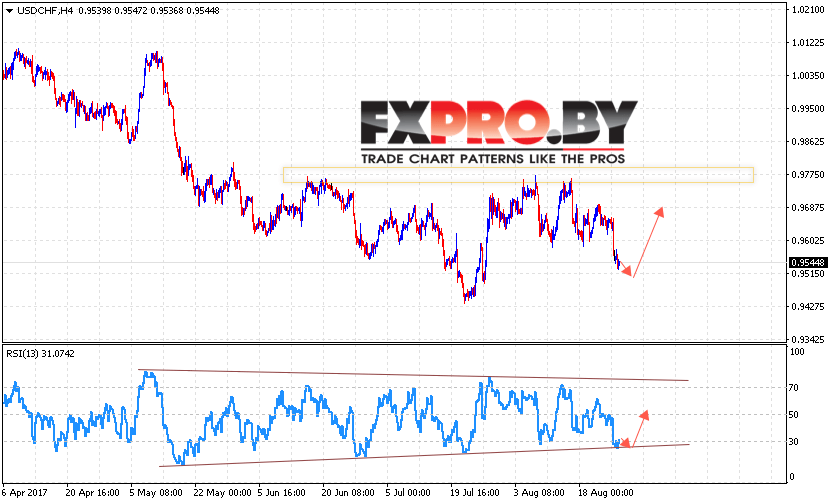829x504 pixels.
Task: Click price scale value 1.01225
Action: point(808,43)
